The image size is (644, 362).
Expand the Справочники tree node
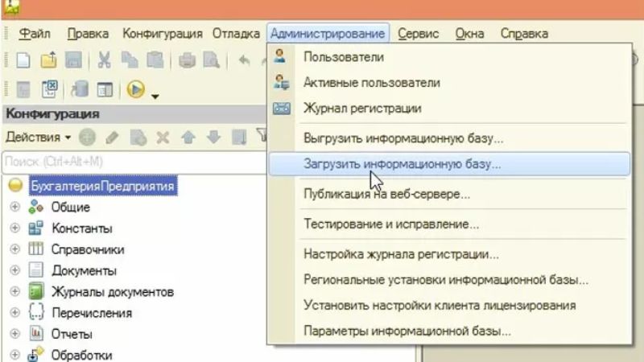(14, 249)
